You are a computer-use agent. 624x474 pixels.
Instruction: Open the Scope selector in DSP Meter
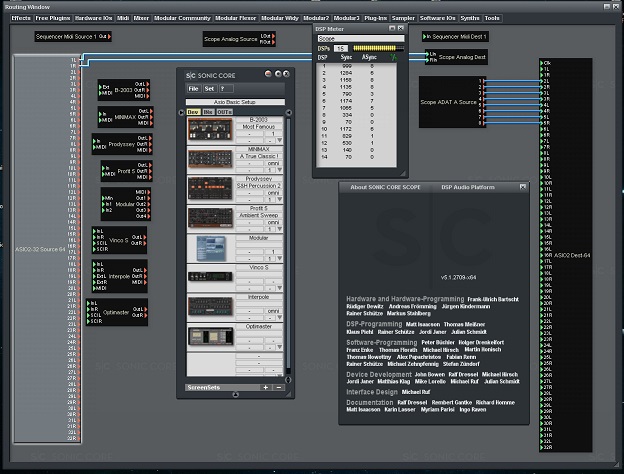click(x=361, y=39)
